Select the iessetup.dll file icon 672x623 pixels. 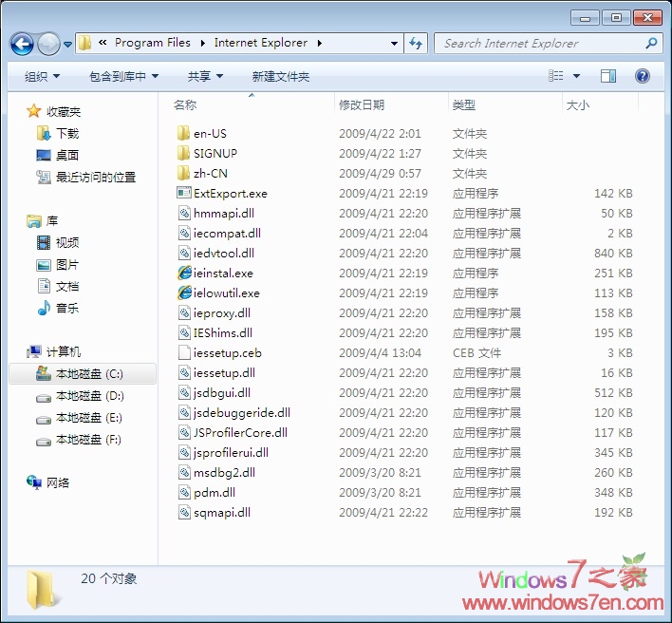pos(184,372)
